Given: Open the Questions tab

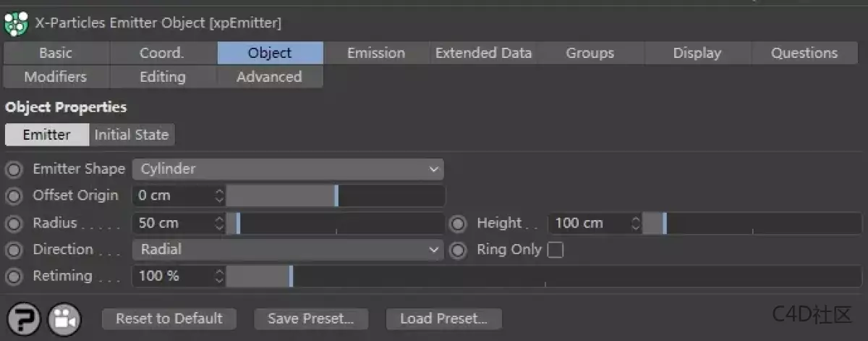Looking at the screenshot, I should point(804,53).
